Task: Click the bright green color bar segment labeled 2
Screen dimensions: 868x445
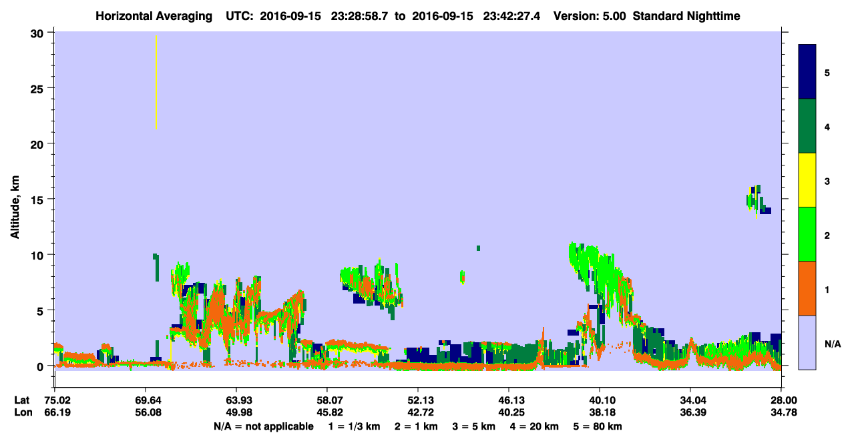Action: point(807,234)
